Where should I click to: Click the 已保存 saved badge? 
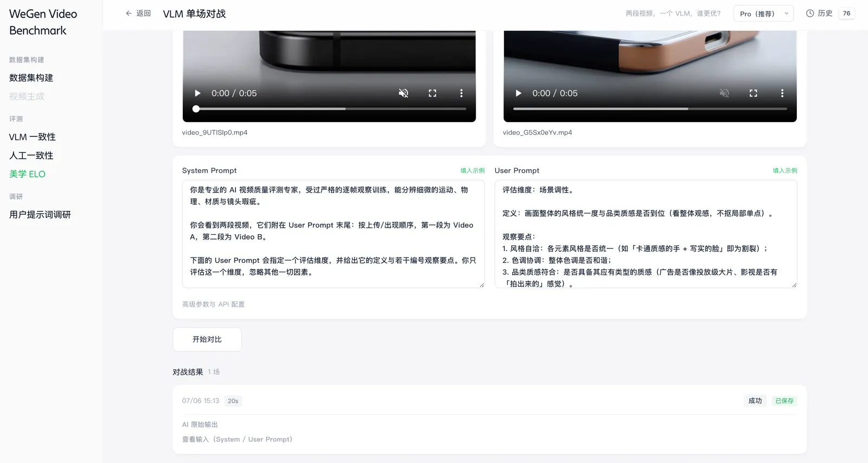784,401
